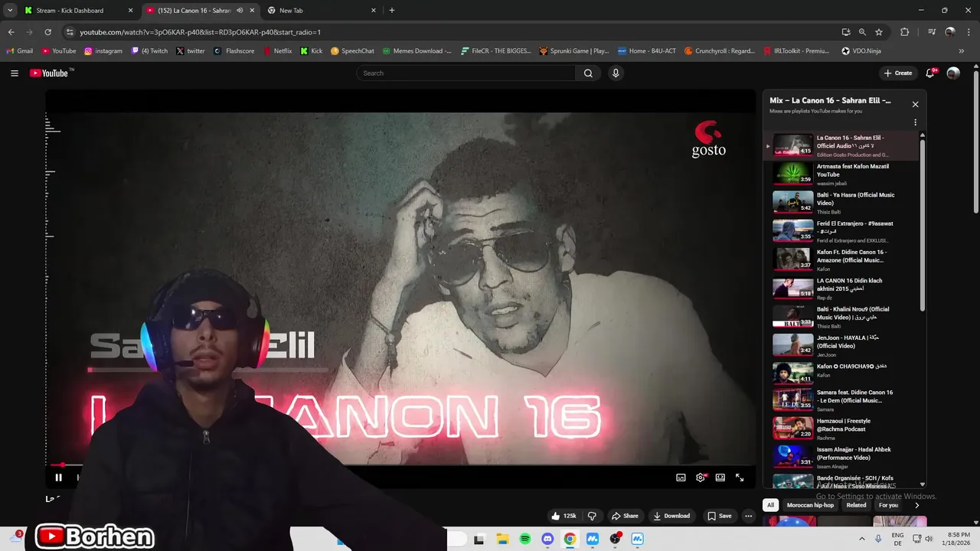This screenshot has width=980, height=551.
Task: Select the All filter chip
Action: [771, 505]
